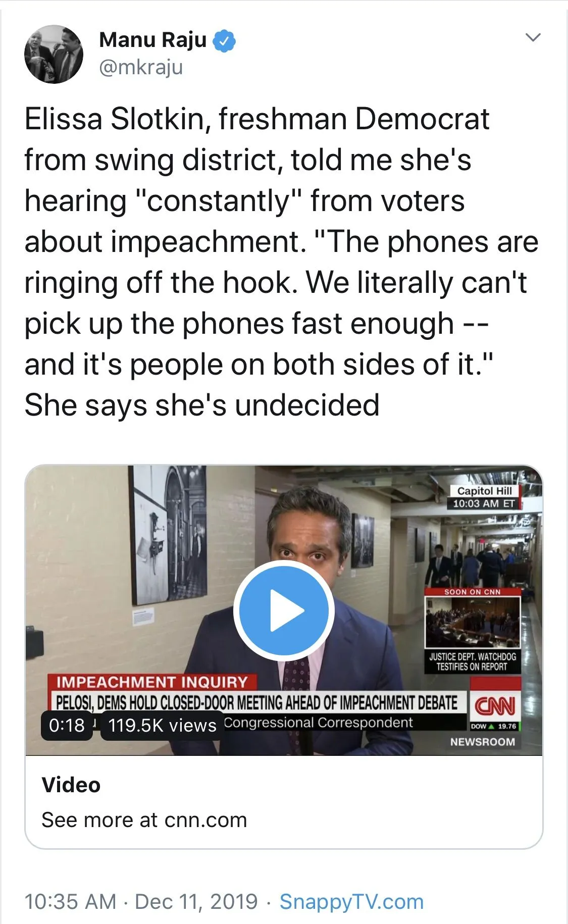This screenshot has height=924, width=568.
Task: Play the embedded CNN video
Action: click(x=284, y=610)
